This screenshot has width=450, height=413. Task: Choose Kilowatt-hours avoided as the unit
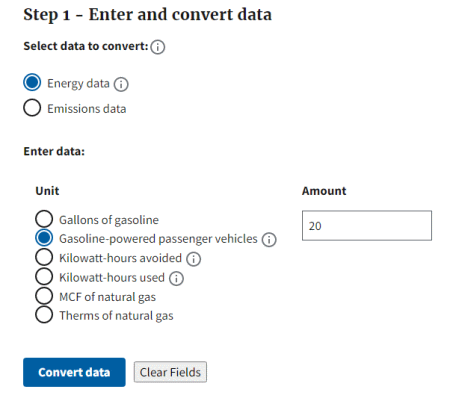(44, 257)
